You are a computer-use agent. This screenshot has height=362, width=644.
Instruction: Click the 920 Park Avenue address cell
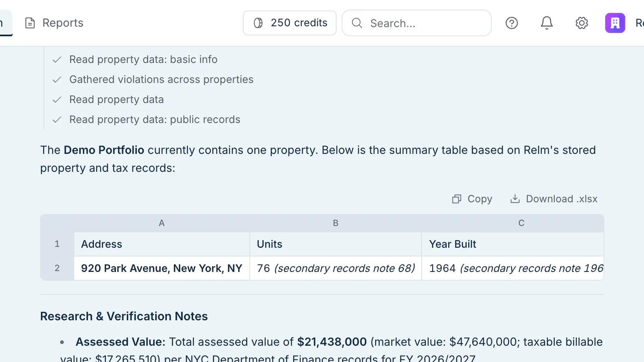point(162,268)
